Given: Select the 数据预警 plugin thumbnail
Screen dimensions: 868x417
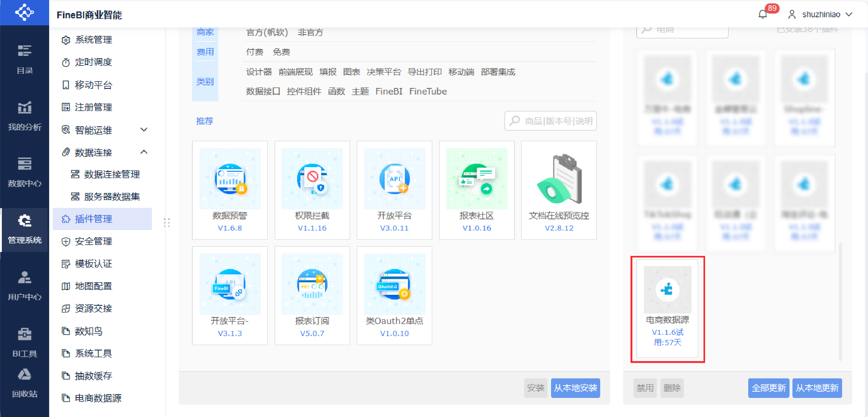Looking at the screenshot, I should click(230, 179).
